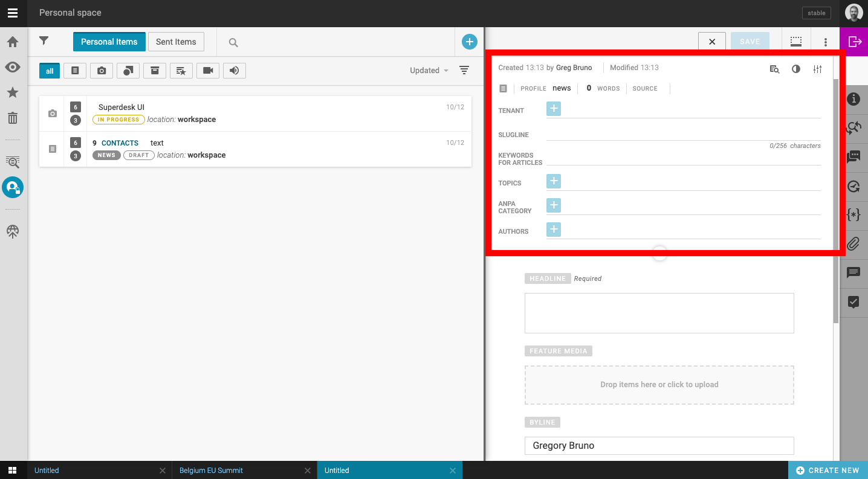This screenshot has width=868, height=479.
Task: Open the grid workspace icon in the bottom bar
Action: point(13,470)
